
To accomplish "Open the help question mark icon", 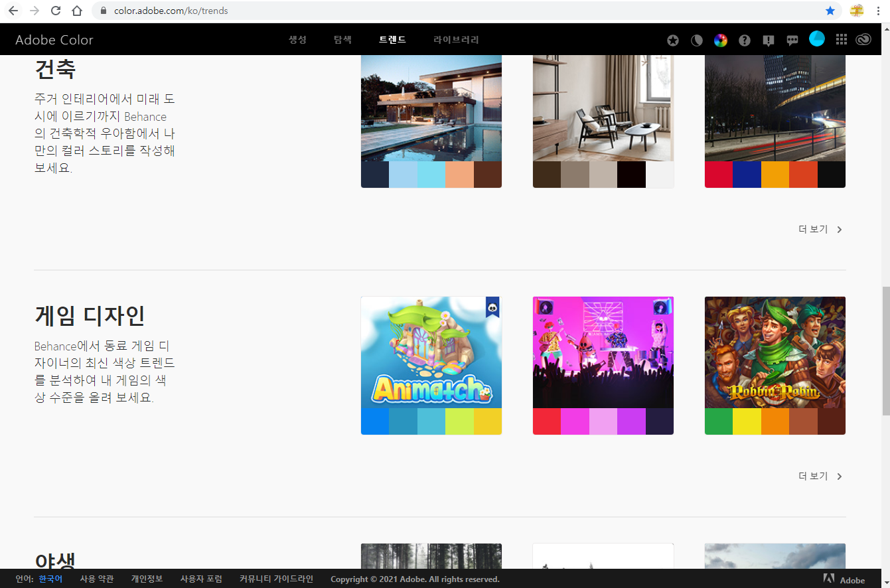I will (745, 40).
